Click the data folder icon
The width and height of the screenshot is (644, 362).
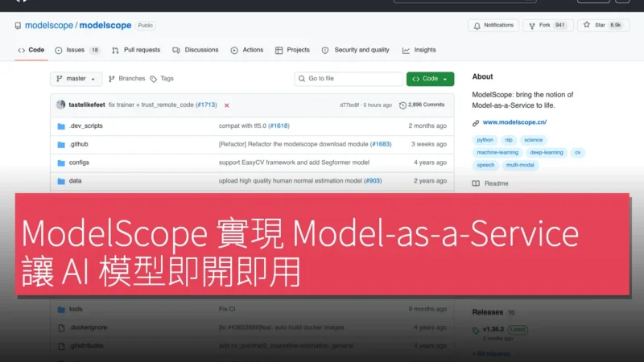coord(61,181)
